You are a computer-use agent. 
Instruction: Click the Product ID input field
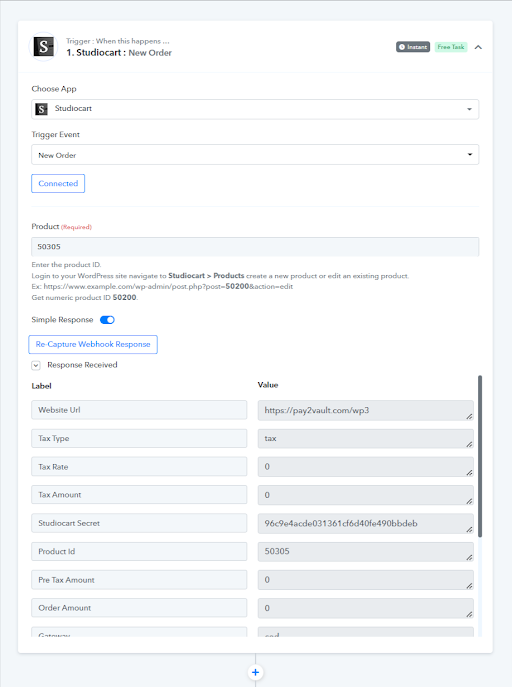(x=255, y=247)
